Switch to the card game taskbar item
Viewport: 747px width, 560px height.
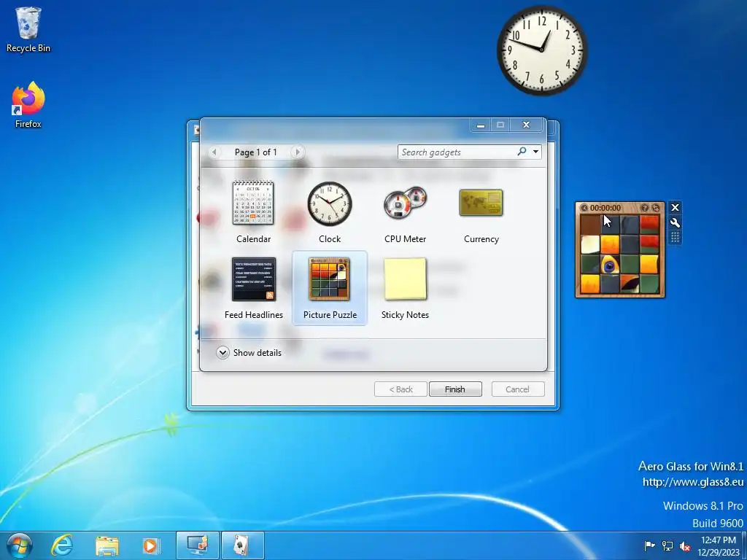pos(242,545)
